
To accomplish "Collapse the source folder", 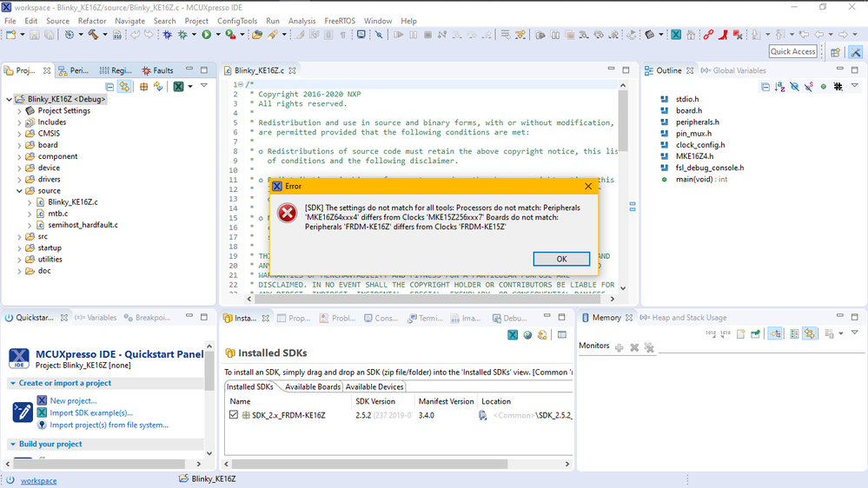I will point(19,191).
